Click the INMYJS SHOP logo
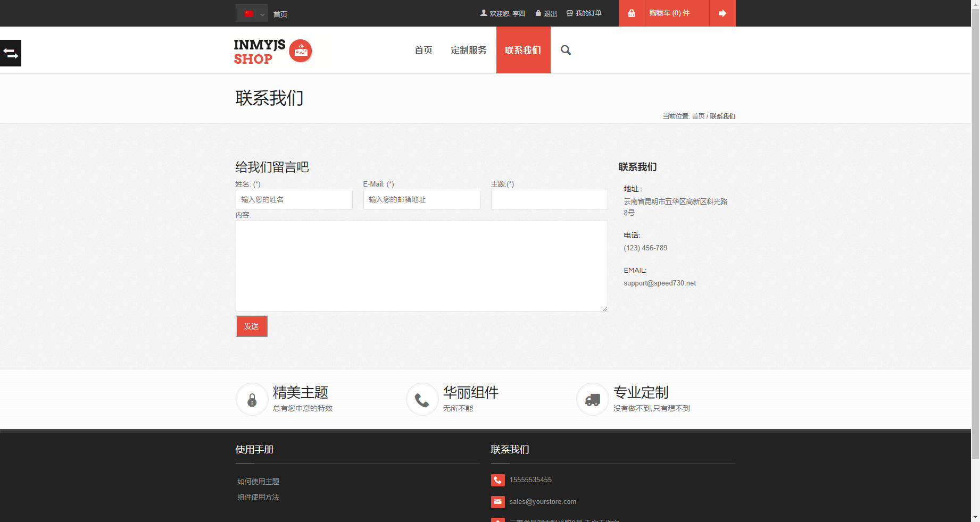 [273, 52]
